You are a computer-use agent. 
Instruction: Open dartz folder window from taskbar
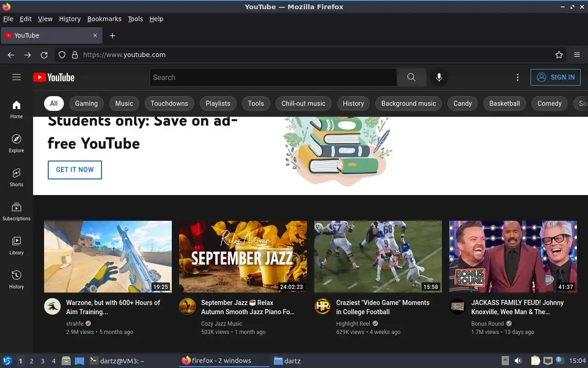pyautogui.click(x=287, y=361)
